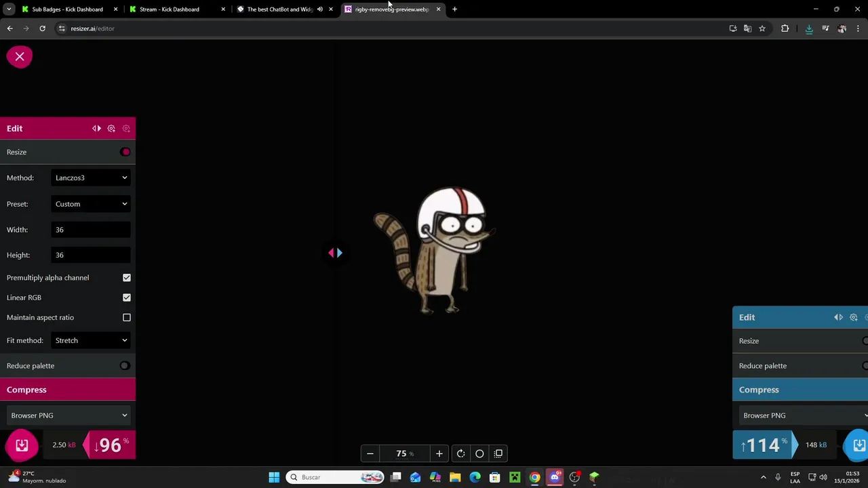This screenshot has width=868, height=488.
Task: Open Discord from the taskbar
Action: click(555, 477)
